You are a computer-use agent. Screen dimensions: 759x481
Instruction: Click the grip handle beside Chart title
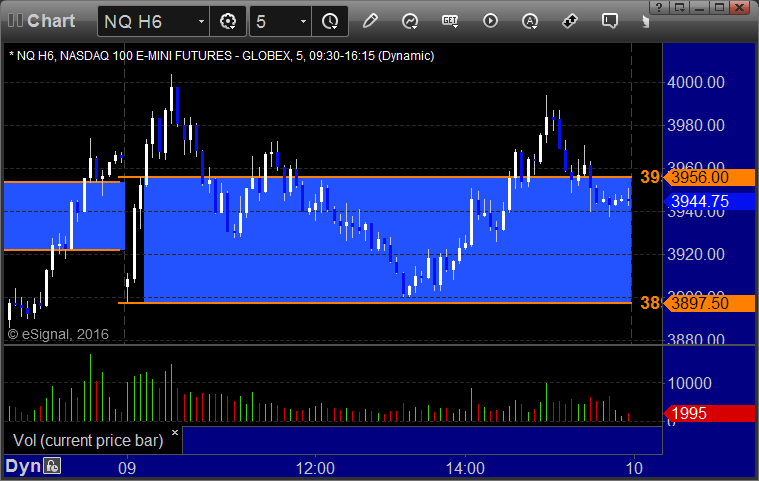15,21
